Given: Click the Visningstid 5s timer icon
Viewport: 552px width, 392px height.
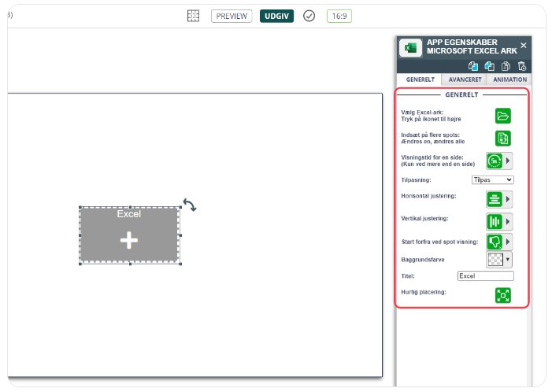Looking at the screenshot, I should pyautogui.click(x=495, y=161).
